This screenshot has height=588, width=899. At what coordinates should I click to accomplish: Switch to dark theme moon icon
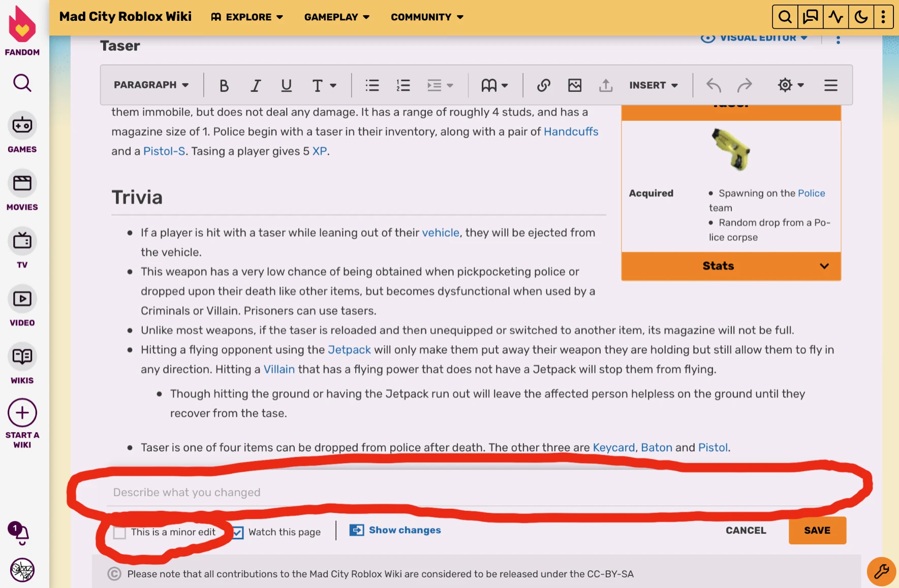861,17
